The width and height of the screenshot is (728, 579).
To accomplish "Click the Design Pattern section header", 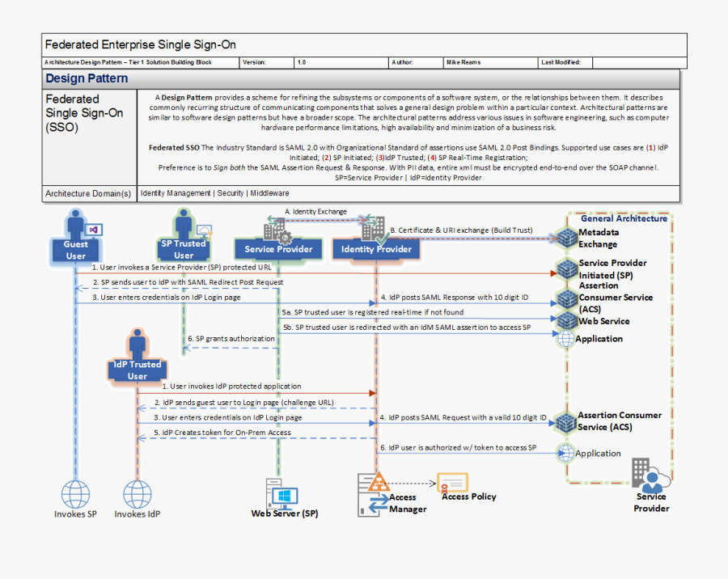I will point(87,78).
